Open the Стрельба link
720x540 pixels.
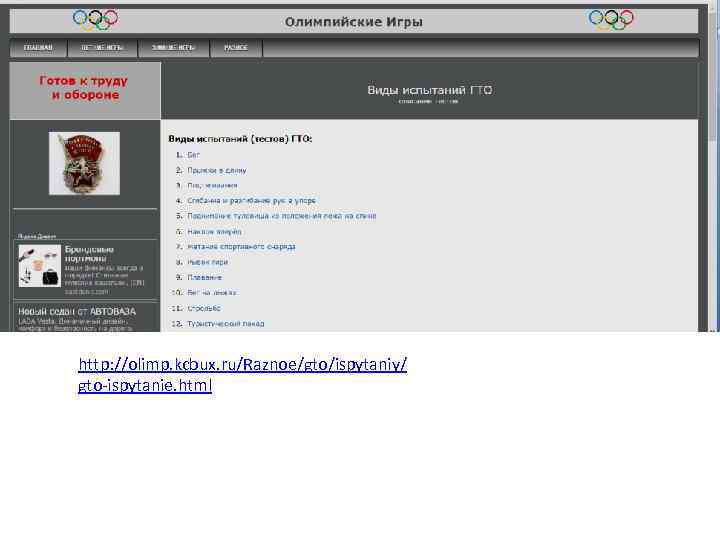[204, 308]
